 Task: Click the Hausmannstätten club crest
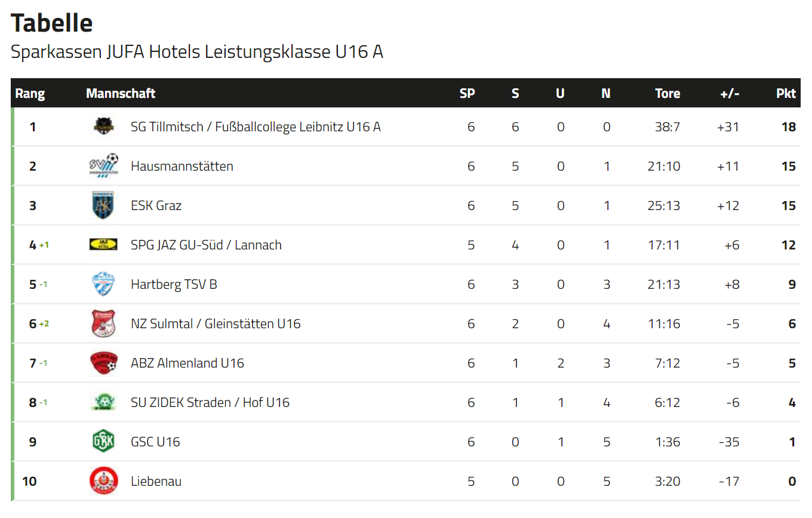103,166
